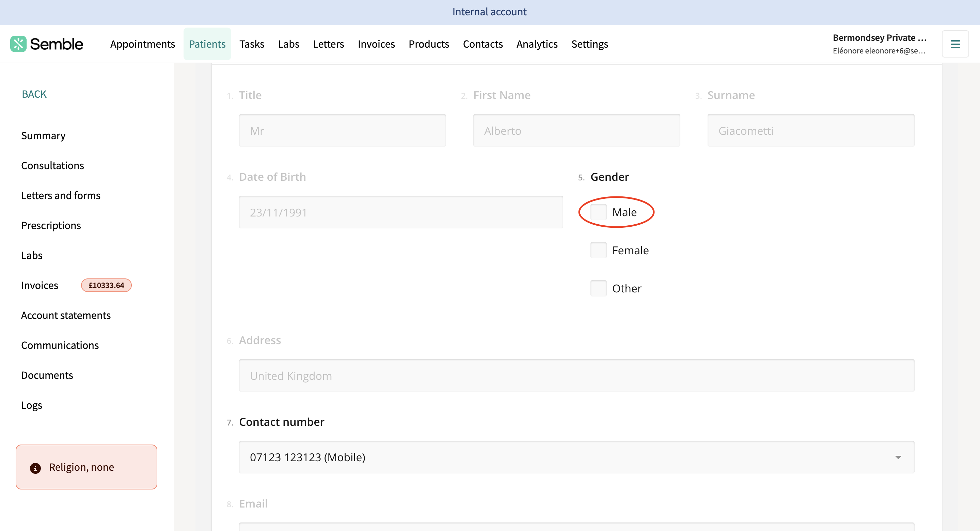Click the BACK link

pos(34,94)
